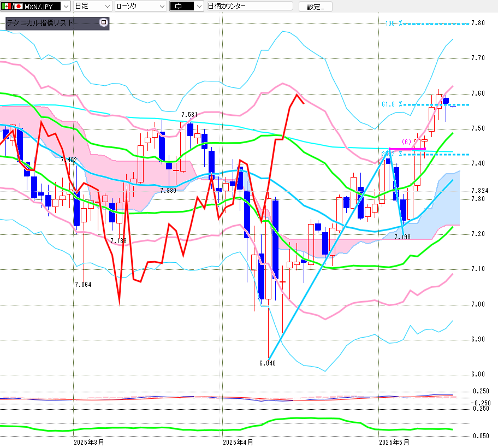The width and height of the screenshot is (498, 448).
Task: Click the 0.050 lower indicator axis label
Action: tap(481, 436)
